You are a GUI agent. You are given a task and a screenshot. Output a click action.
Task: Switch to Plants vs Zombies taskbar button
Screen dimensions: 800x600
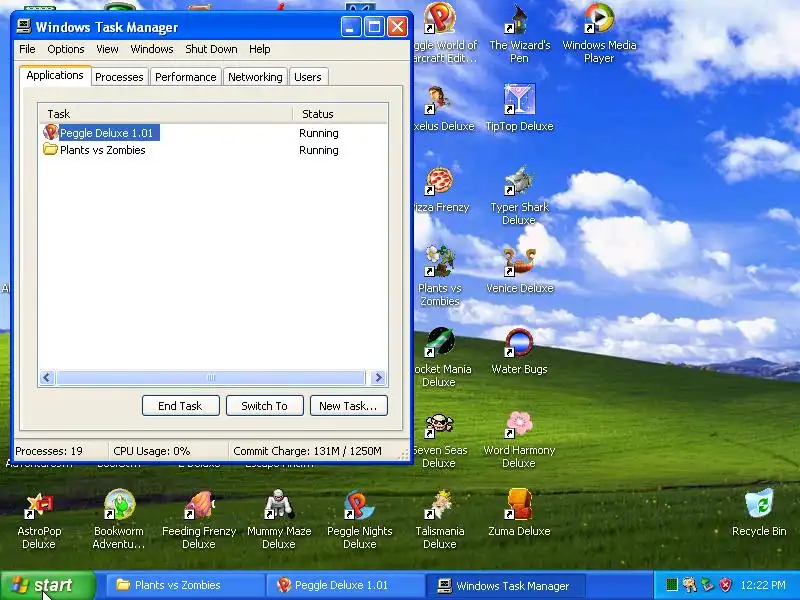(186, 585)
